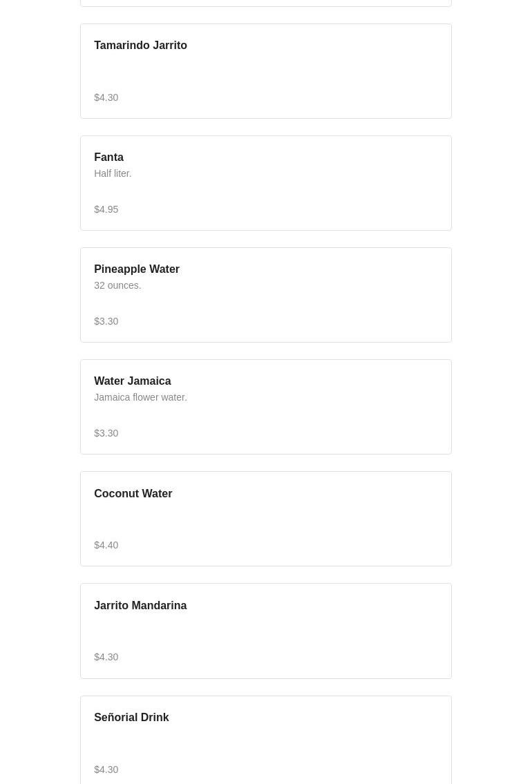This screenshot has width=532, height=784.
Task: Select the Tamarindo Jarrito $4.30 price
Action: [106, 97]
